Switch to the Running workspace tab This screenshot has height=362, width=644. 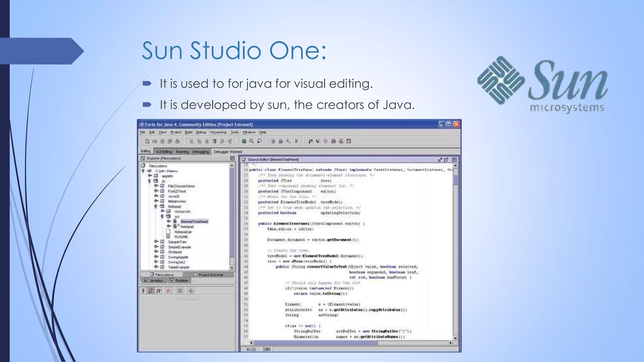182,151
